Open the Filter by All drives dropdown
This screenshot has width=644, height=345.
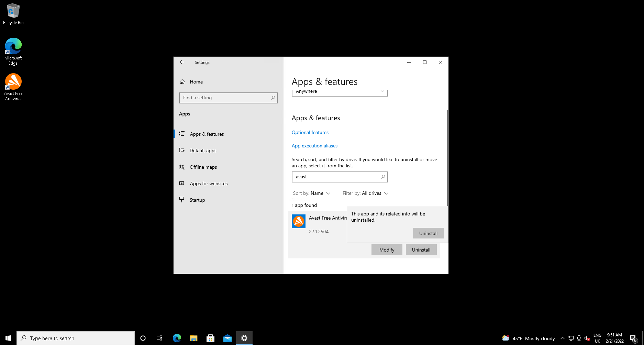pyautogui.click(x=365, y=193)
